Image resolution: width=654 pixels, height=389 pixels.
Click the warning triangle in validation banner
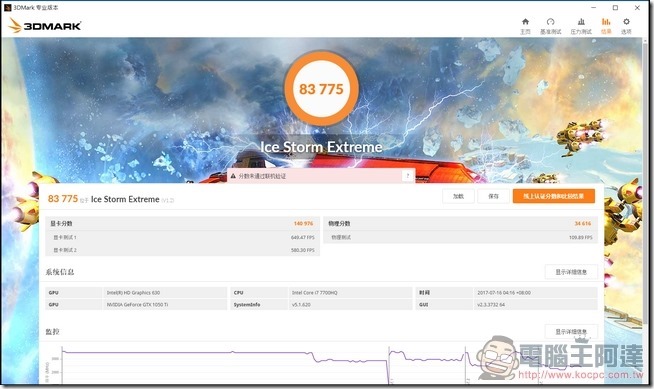pos(233,176)
